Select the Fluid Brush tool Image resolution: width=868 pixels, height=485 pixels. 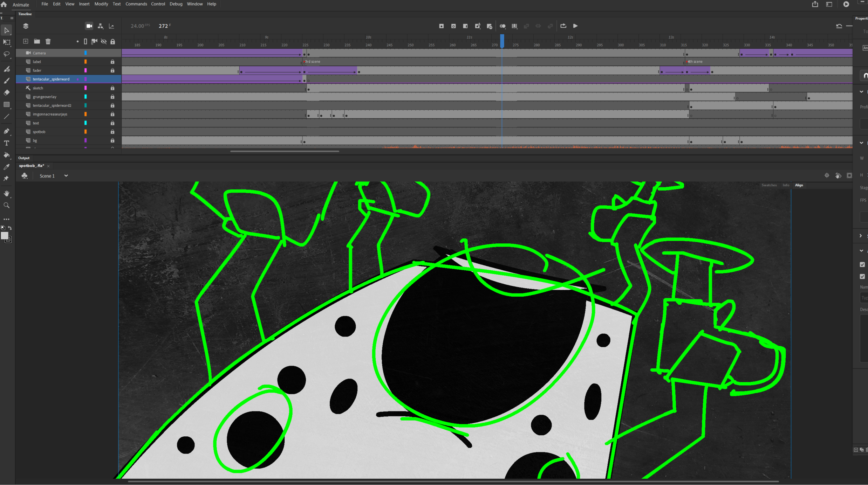(6, 69)
